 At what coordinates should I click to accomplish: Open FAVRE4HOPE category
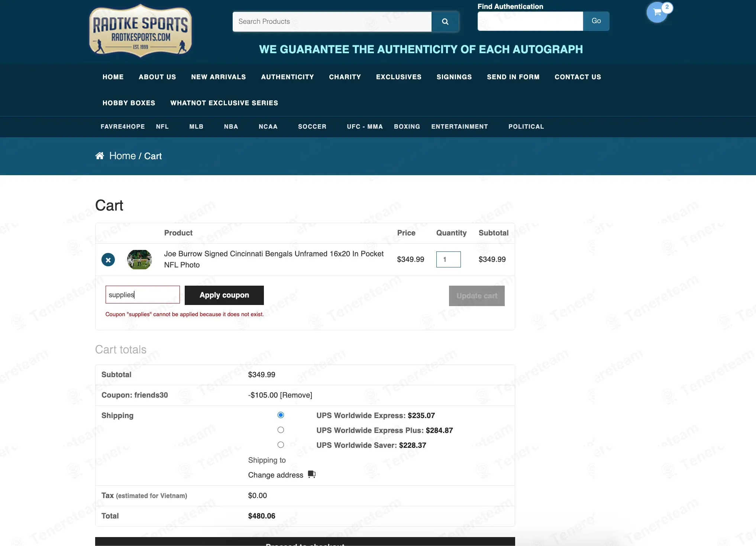click(x=123, y=126)
